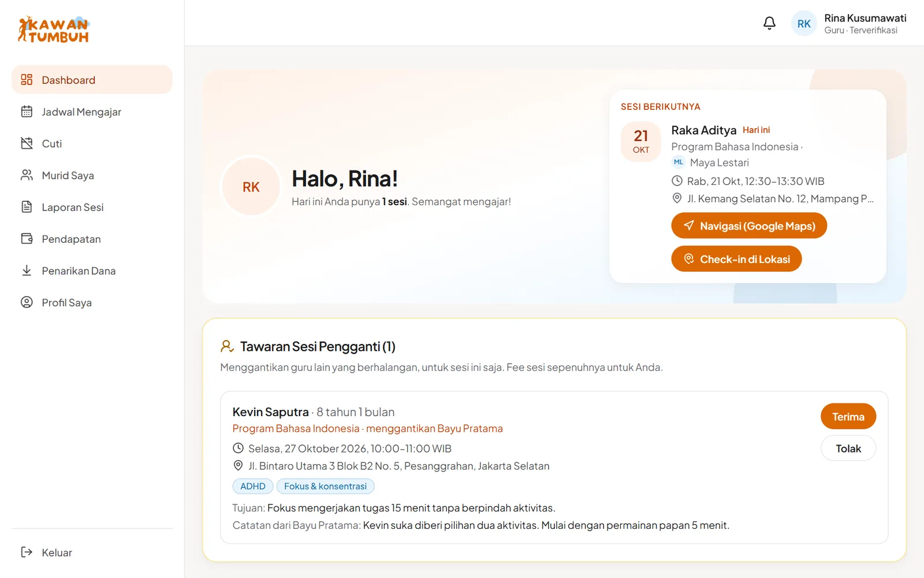Image resolution: width=924 pixels, height=578 pixels.
Task: Click the Jadwal Mengajar calendar icon
Action: tap(27, 112)
